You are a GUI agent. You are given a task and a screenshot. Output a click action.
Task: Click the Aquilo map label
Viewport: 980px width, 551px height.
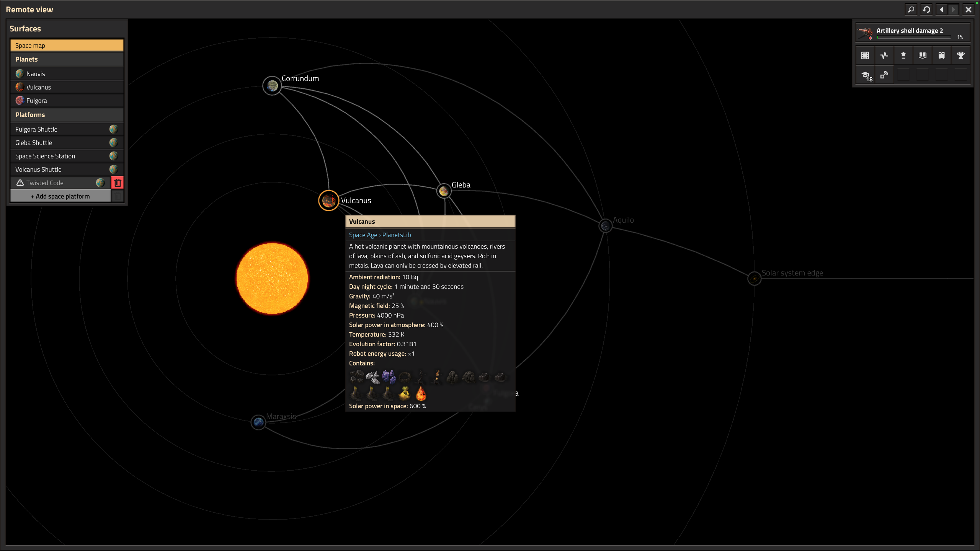[623, 220]
